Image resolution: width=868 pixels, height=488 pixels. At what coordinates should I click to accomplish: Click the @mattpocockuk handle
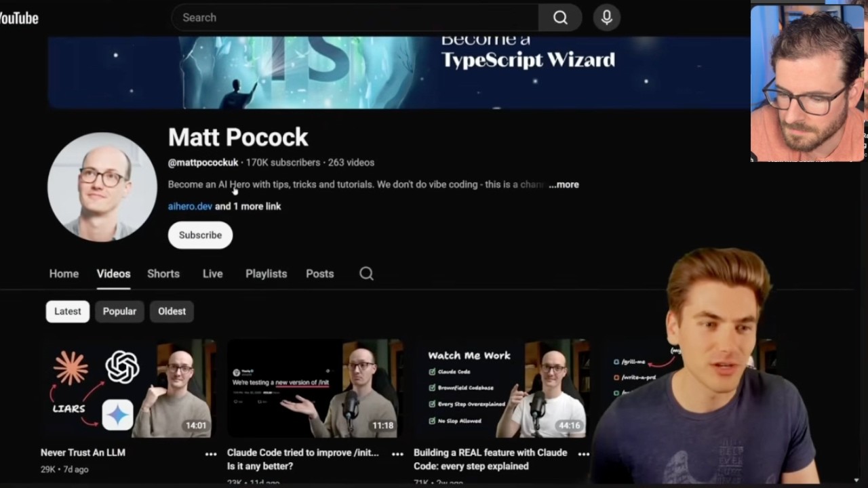coord(203,163)
